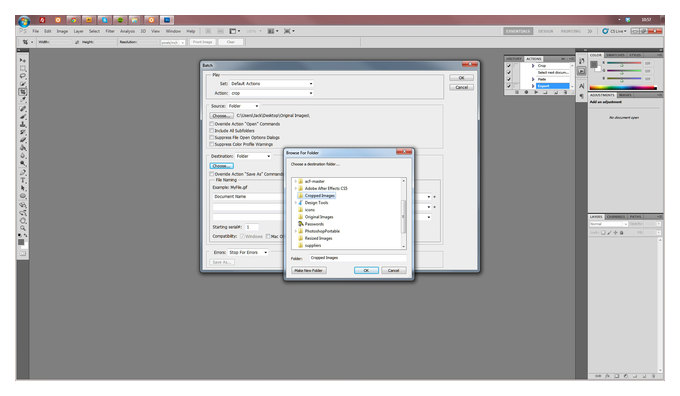Open the Window menu
This screenshot has height=396, width=680.
[x=173, y=31]
